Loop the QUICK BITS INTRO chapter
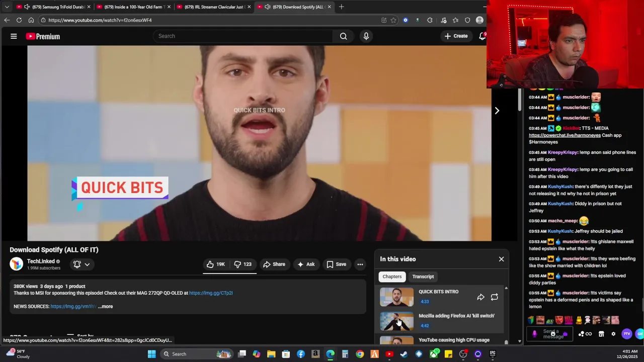Viewport: 644px width, 362px height. click(x=494, y=297)
